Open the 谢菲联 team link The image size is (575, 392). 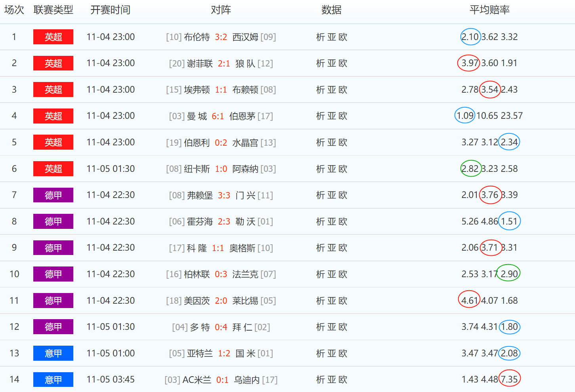pos(200,63)
